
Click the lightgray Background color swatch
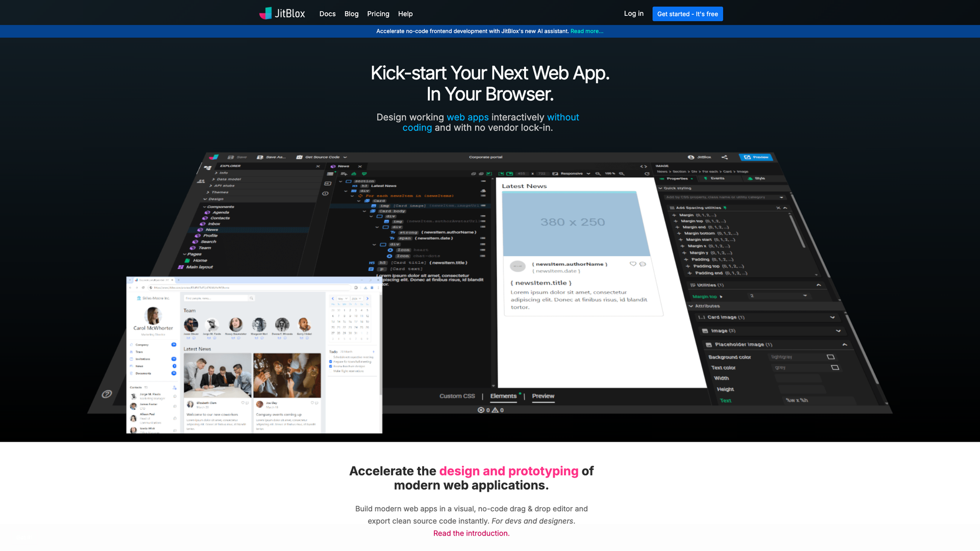click(830, 357)
